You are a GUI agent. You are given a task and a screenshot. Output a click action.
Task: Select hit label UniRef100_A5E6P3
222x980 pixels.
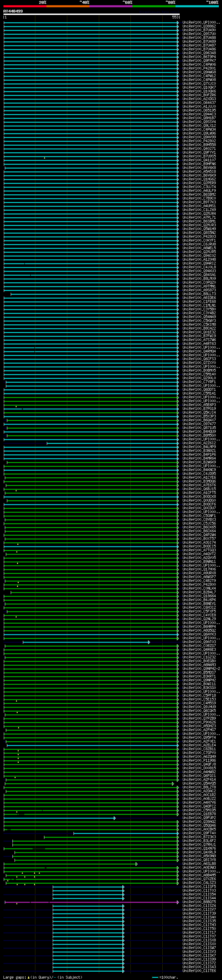tap(199, 404)
